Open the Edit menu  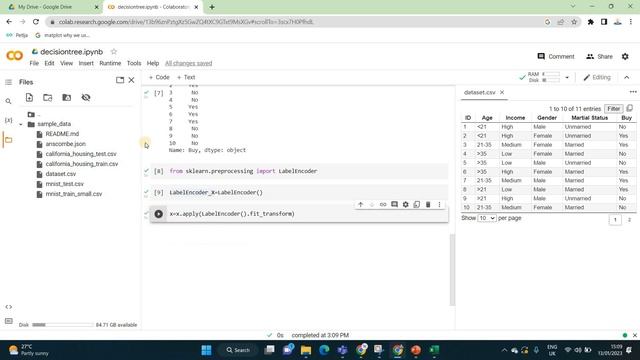tap(49, 63)
